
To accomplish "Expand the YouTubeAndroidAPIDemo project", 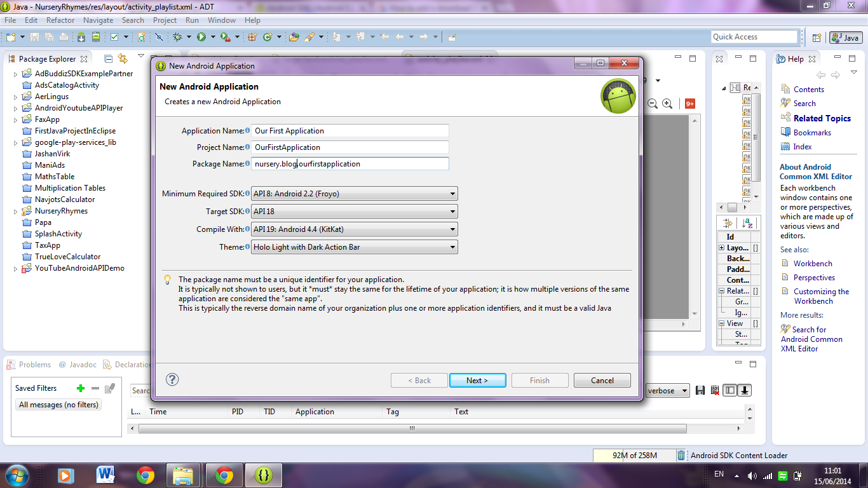I will [16, 268].
